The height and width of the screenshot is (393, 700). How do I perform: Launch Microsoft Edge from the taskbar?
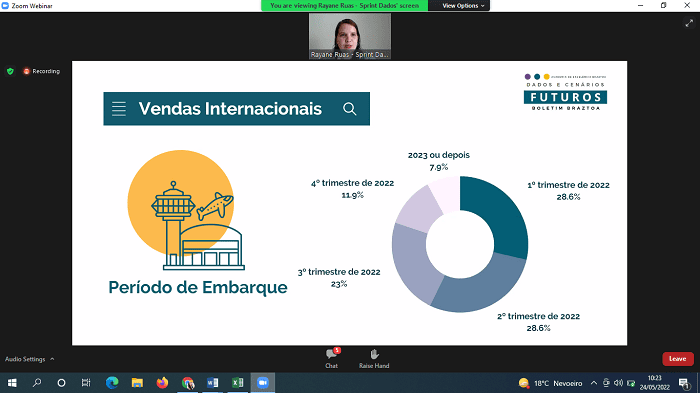(112, 383)
